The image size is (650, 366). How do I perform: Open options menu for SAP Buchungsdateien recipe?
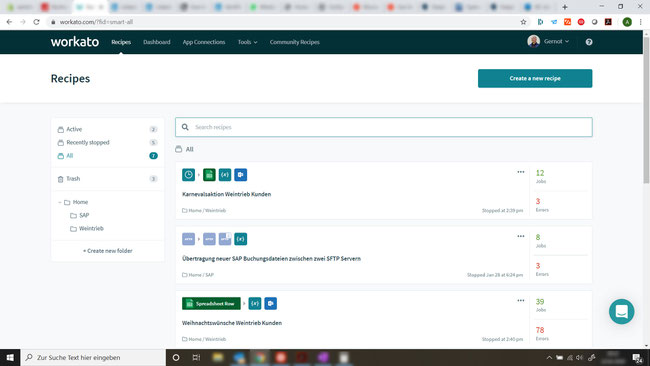click(521, 236)
